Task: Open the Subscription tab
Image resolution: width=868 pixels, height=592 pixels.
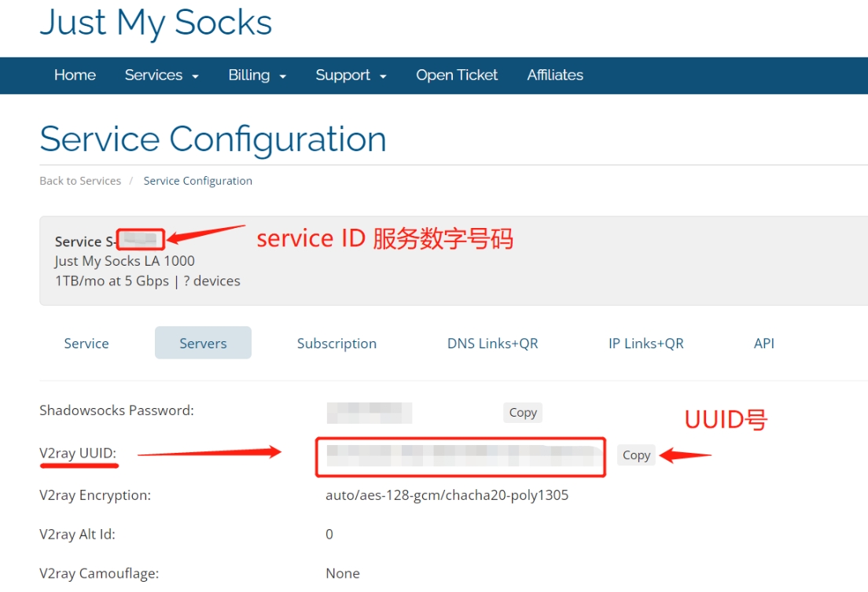Action: [337, 344]
